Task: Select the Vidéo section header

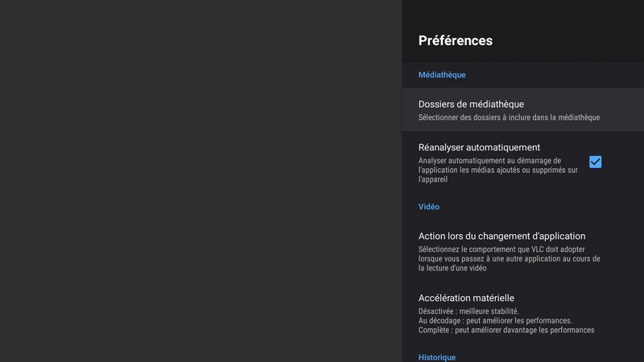Action: pos(429,207)
